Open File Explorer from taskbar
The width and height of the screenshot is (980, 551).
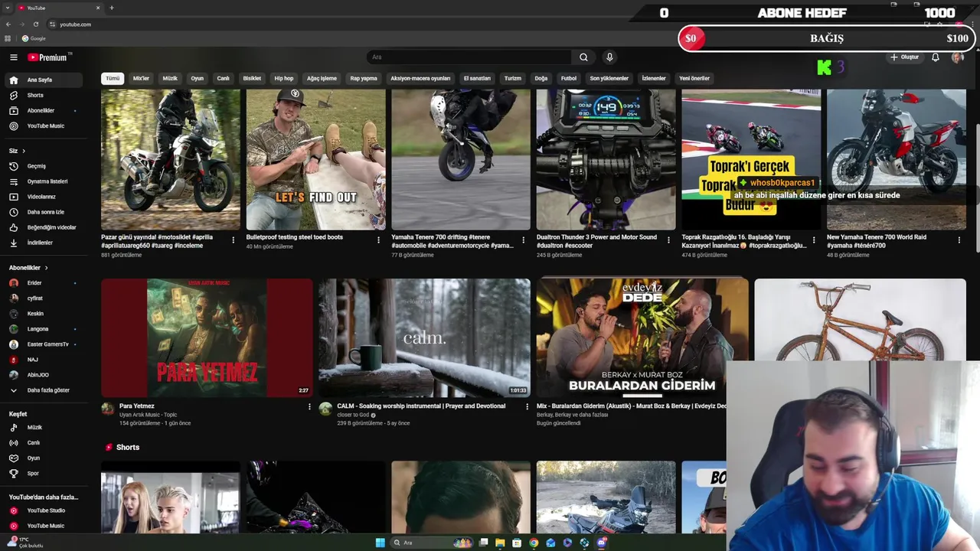pyautogui.click(x=500, y=543)
